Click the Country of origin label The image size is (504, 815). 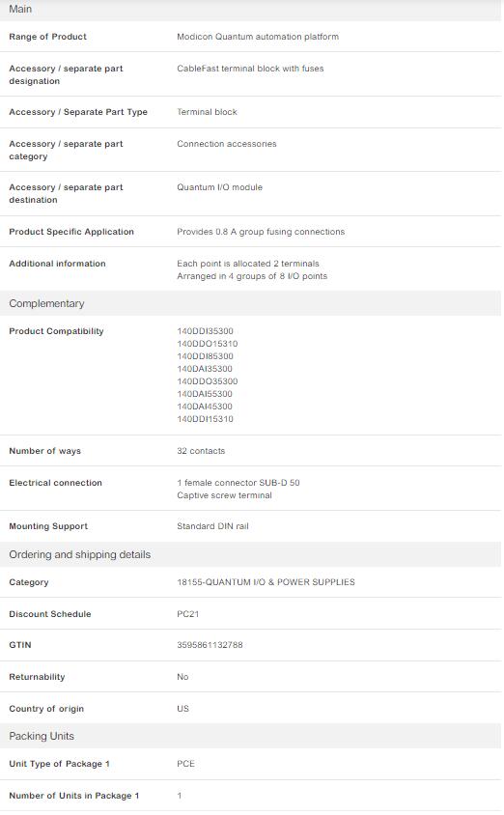tap(46, 709)
